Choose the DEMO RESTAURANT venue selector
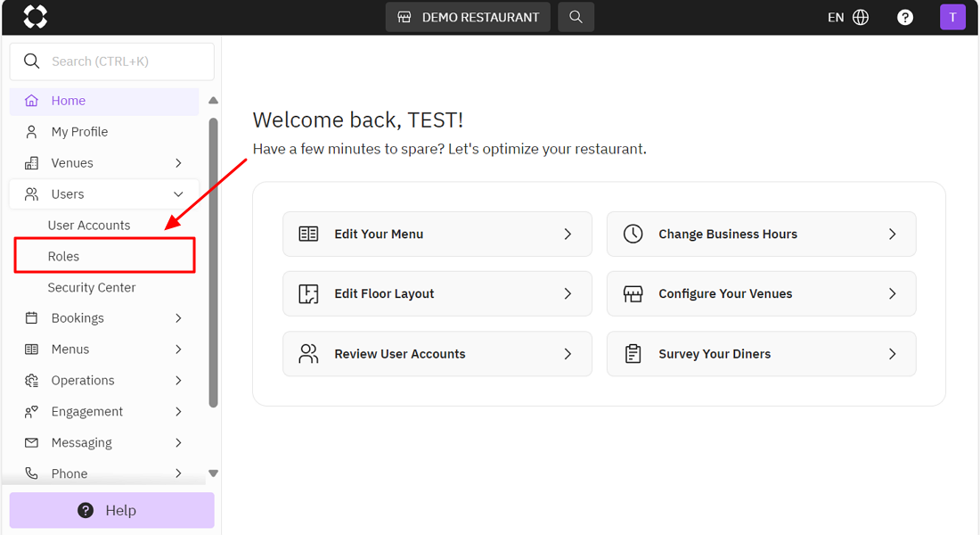 pos(469,17)
